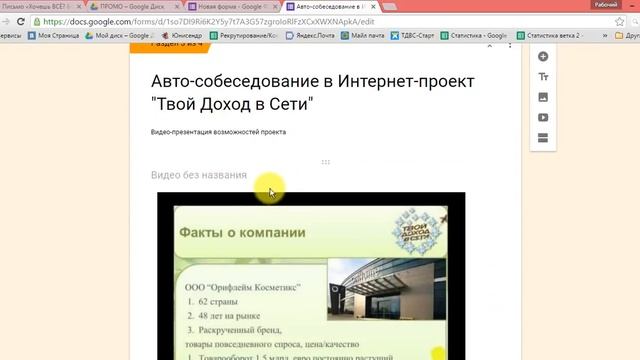The width and height of the screenshot is (640, 360).
Task: Open the section three-dot options menu
Action: 510,45
